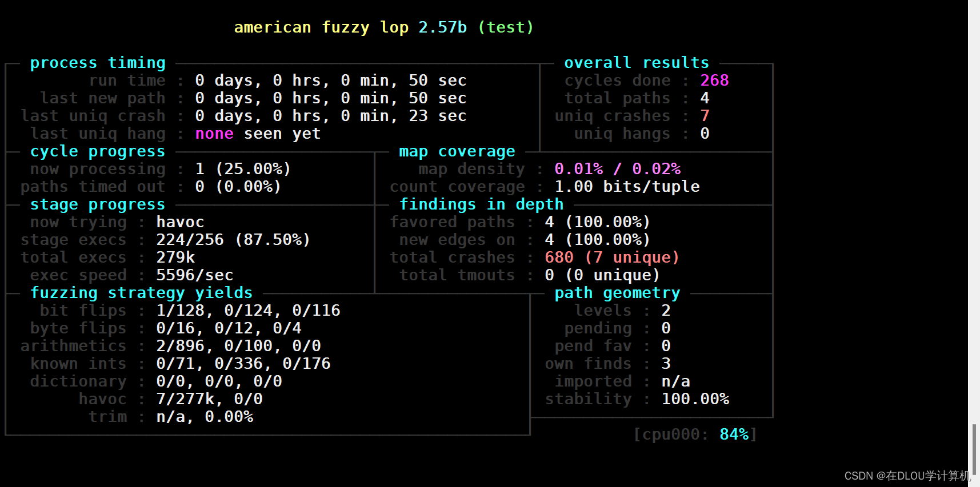Click dictionary value '0/0, 0/0, 0/0'

[219, 381]
